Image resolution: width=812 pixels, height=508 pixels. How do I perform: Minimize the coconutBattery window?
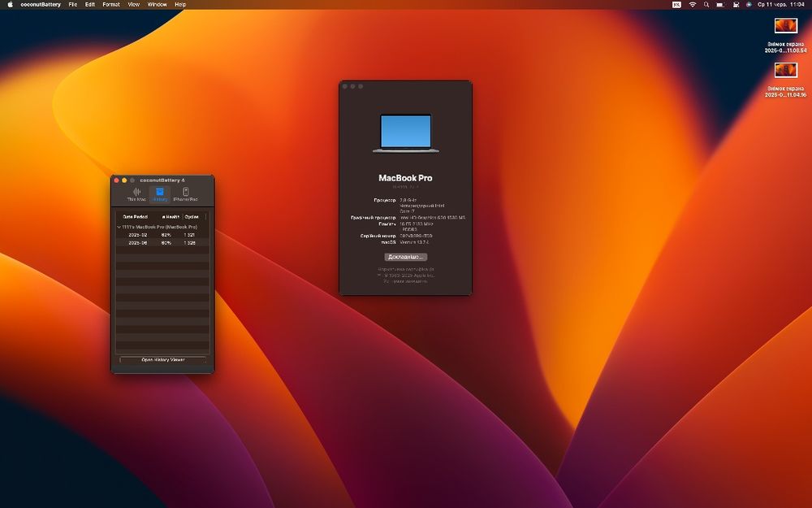(124, 180)
